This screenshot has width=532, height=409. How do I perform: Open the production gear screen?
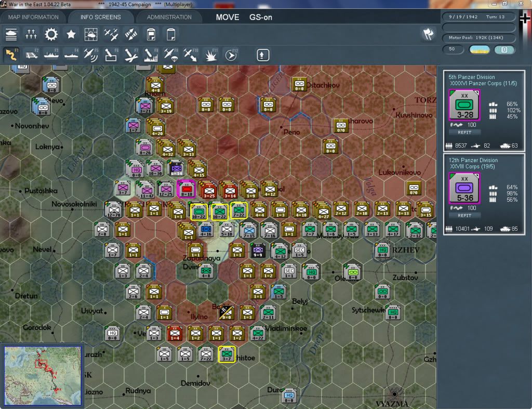[x=51, y=34]
